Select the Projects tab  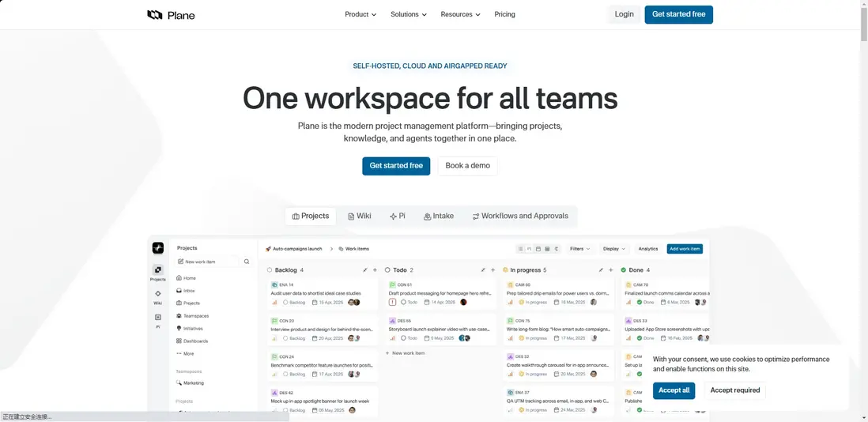311,217
